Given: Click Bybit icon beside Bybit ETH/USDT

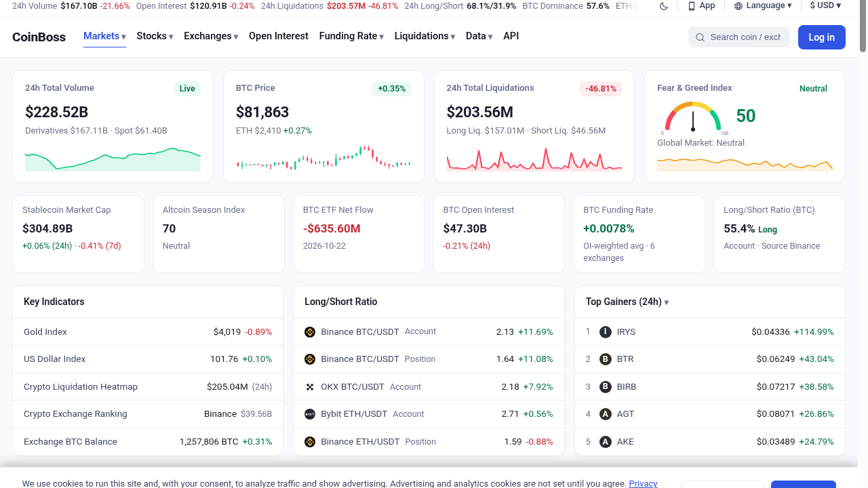Looking at the screenshot, I should click(310, 414).
